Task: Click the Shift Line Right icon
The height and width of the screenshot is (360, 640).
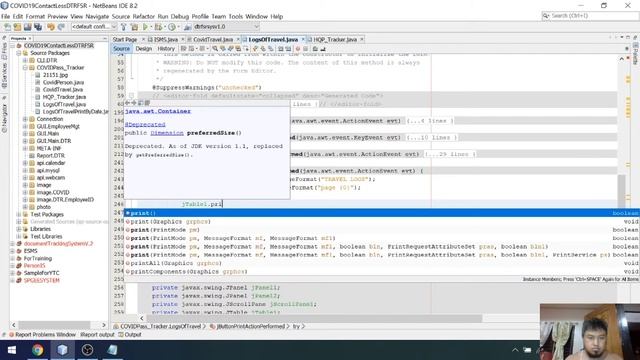Action: pyautogui.click(x=288, y=49)
